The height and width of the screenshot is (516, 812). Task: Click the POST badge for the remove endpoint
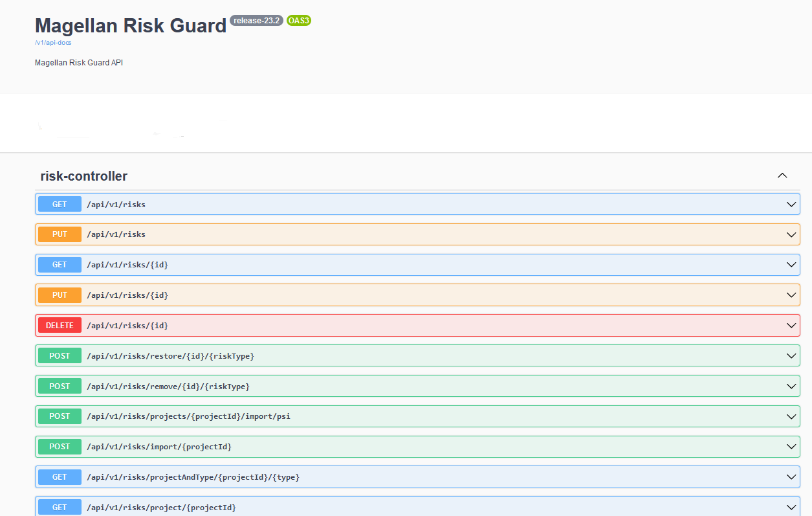pos(60,387)
